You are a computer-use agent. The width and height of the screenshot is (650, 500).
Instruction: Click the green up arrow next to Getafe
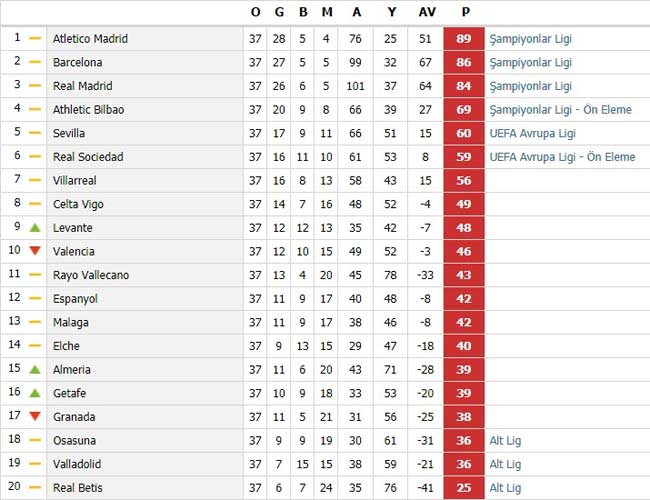35,393
